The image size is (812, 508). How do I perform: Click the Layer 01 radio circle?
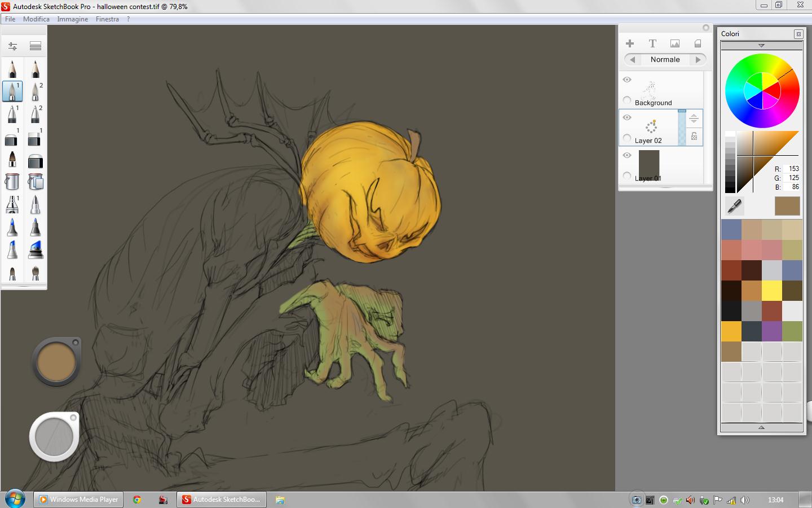(x=627, y=176)
